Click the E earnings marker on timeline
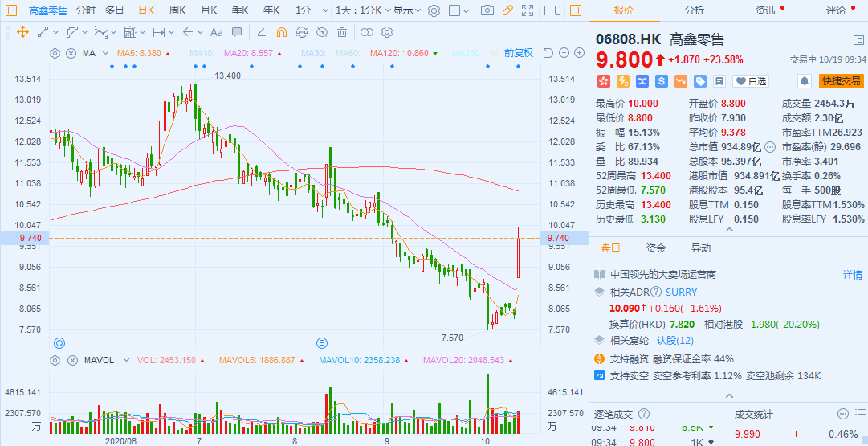This screenshot has width=868, height=446. 322,343
